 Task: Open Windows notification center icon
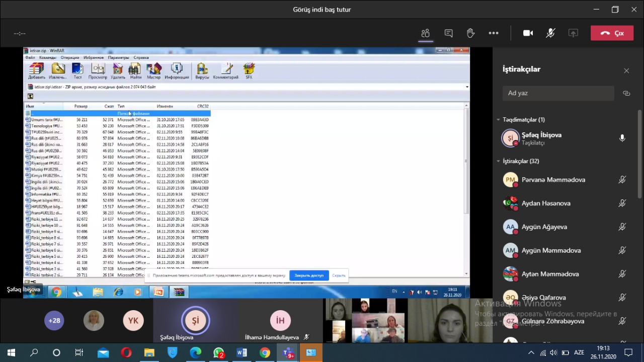pyautogui.click(x=628, y=353)
